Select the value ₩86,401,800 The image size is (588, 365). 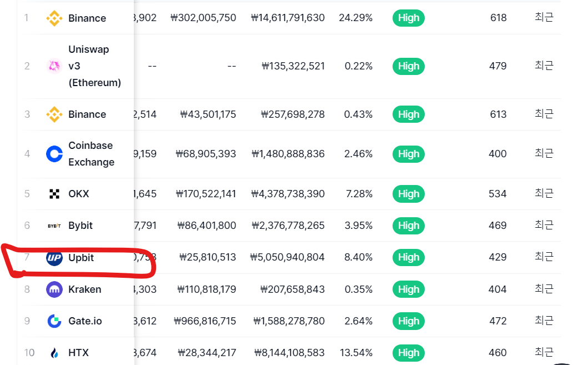pos(207,226)
